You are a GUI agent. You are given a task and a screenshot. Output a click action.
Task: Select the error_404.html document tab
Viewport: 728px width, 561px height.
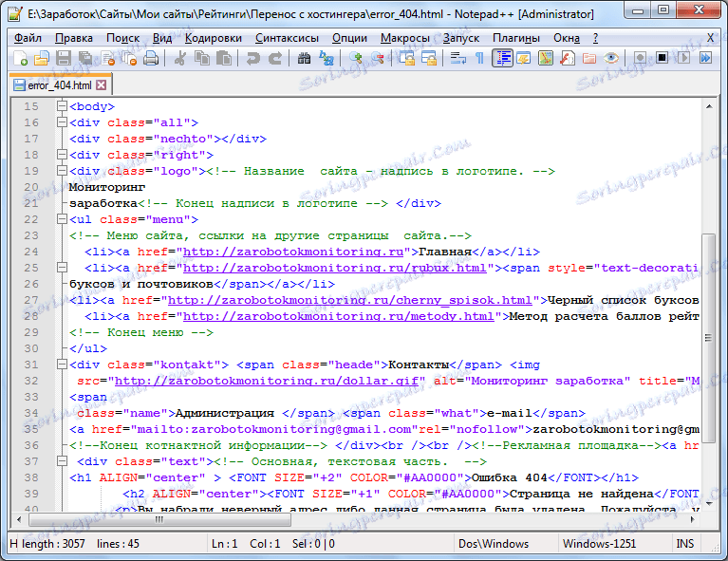(60, 85)
